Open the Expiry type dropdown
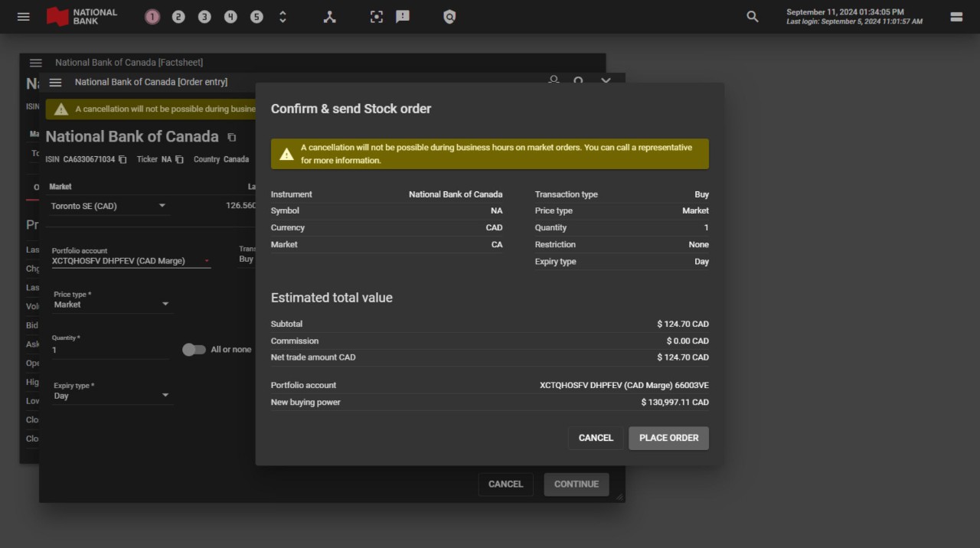980x548 pixels. coord(112,396)
